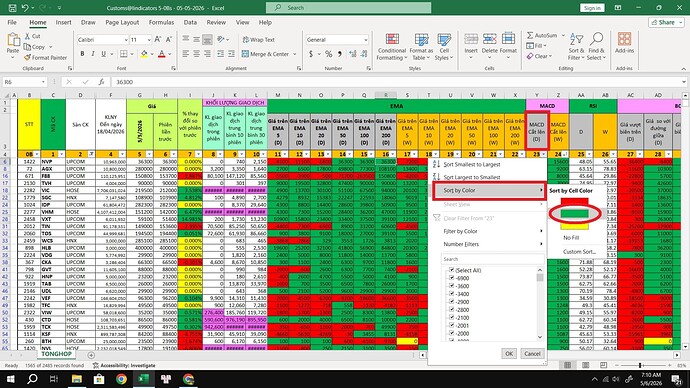Uncheck the -3600 filter value
This screenshot has width=690, height=388.
click(x=451, y=286)
